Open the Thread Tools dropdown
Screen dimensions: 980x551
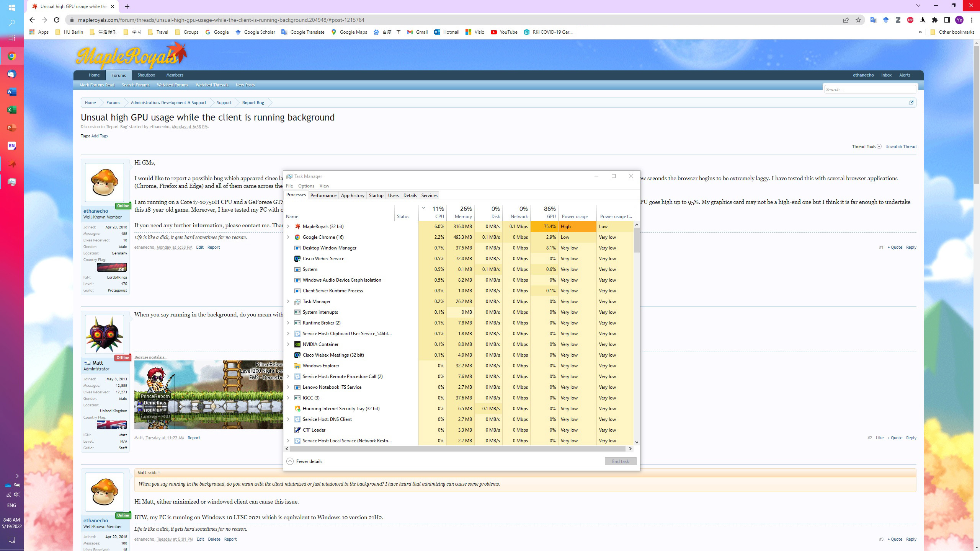tap(866, 147)
